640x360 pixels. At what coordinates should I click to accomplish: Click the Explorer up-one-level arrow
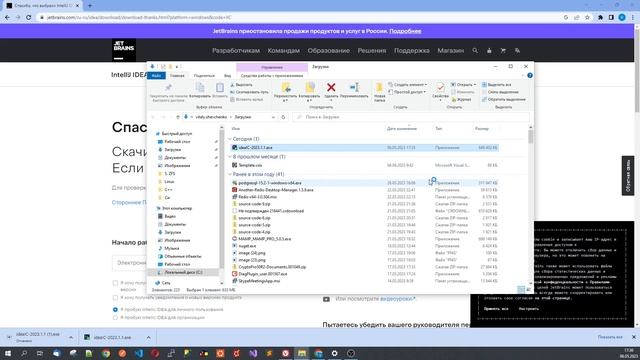178,117
